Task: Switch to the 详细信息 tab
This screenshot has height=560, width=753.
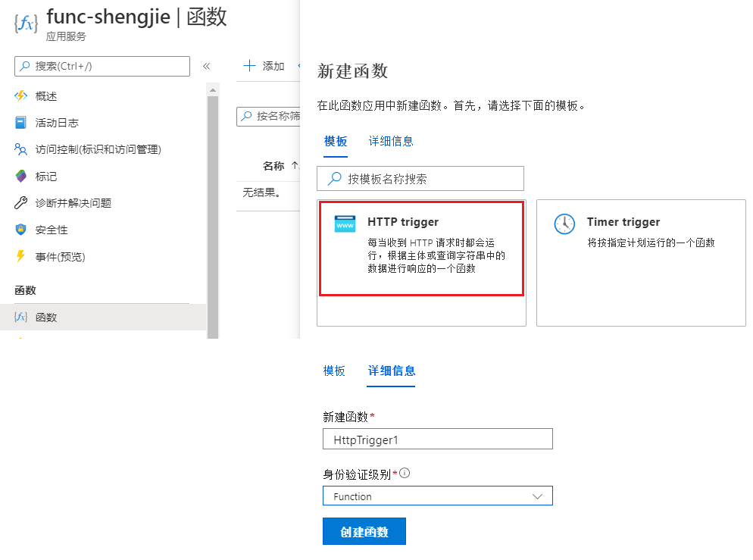Action: [x=391, y=141]
